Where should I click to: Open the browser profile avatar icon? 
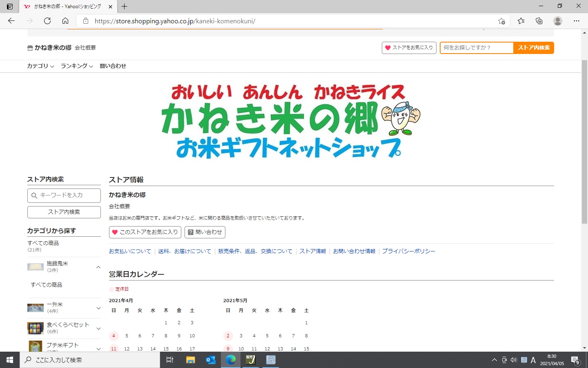(557, 21)
